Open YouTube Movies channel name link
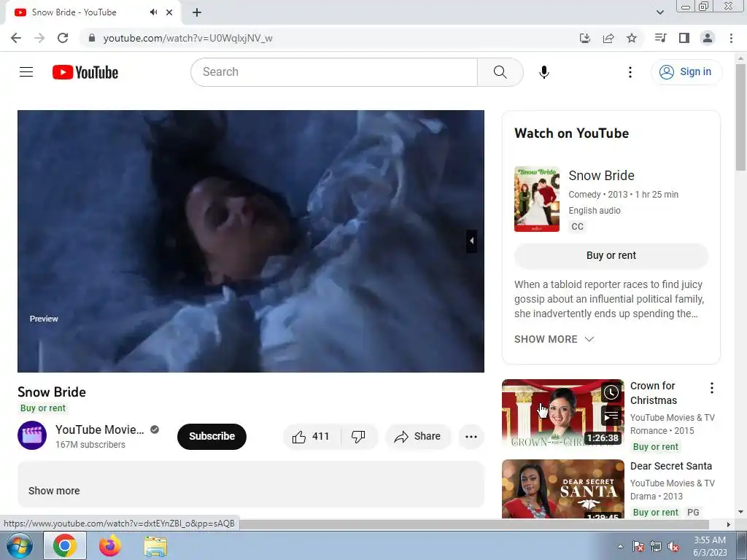This screenshot has width=747, height=560. [x=99, y=429]
